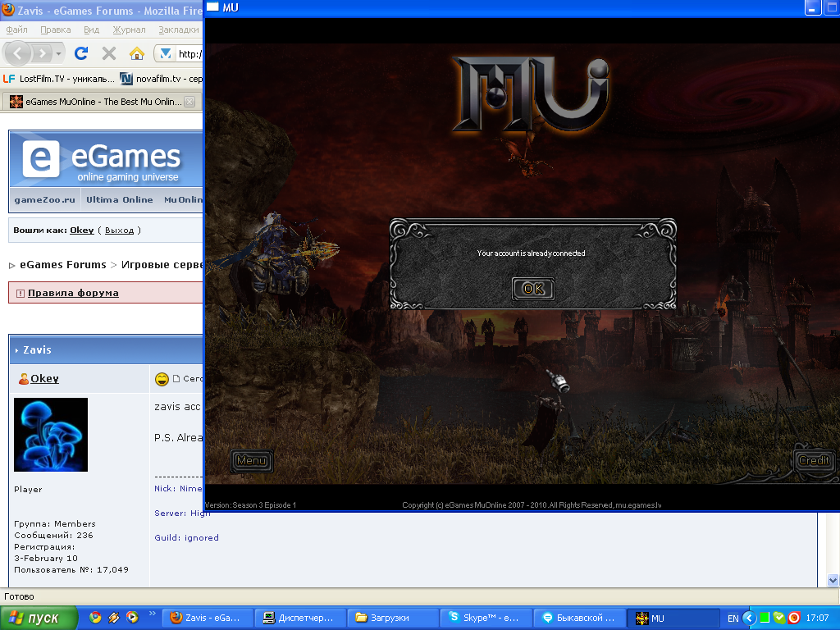This screenshot has width=840, height=630.
Task: Launch the second quick launch icon
Action: pyautogui.click(x=113, y=618)
